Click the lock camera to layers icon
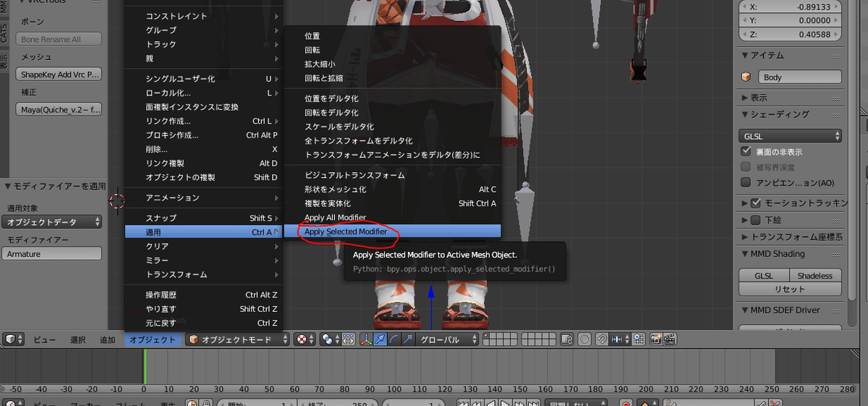Image resolution: width=868 pixels, height=406 pixels. click(x=566, y=339)
